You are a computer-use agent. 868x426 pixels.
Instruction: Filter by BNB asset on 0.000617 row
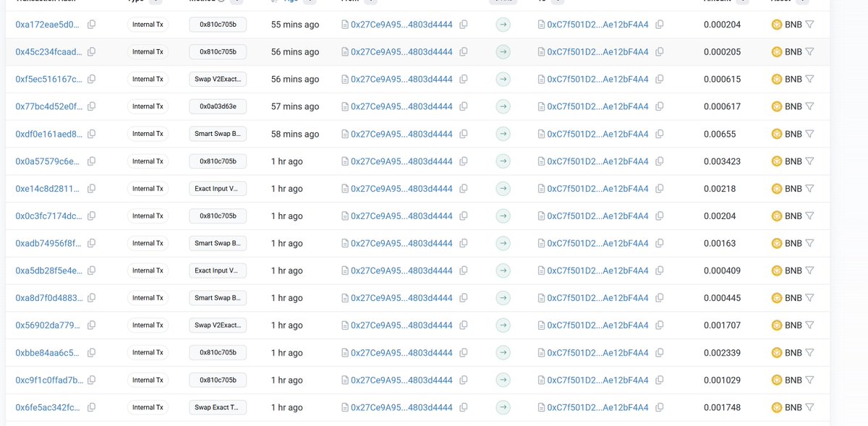tap(809, 106)
